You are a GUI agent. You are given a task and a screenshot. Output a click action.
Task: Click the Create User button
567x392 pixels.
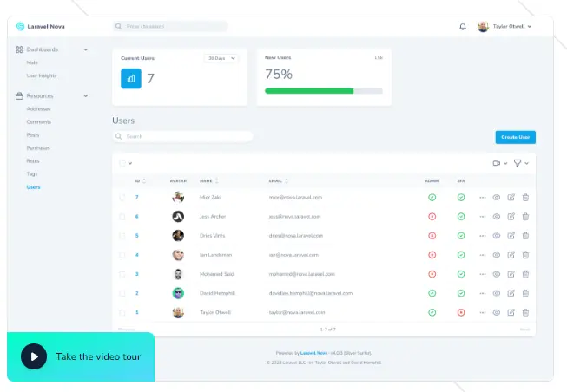pos(515,137)
